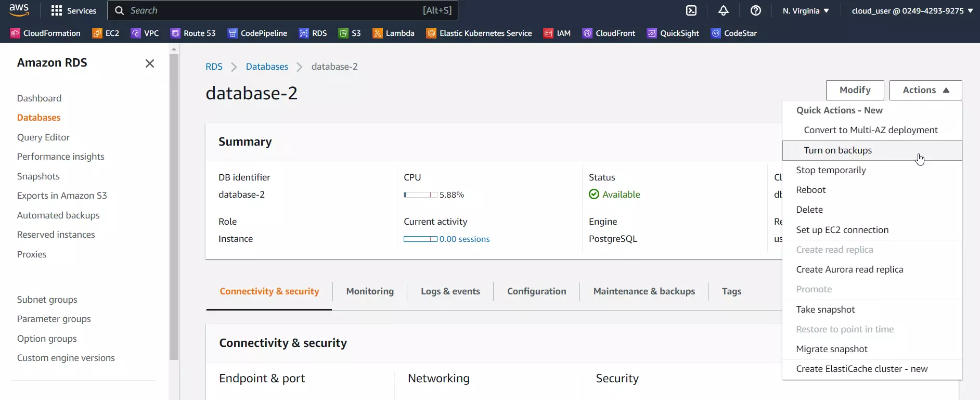The width and height of the screenshot is (980, 400).
Task: Open Proxies in sidebar
Action: tap(32, 254)
